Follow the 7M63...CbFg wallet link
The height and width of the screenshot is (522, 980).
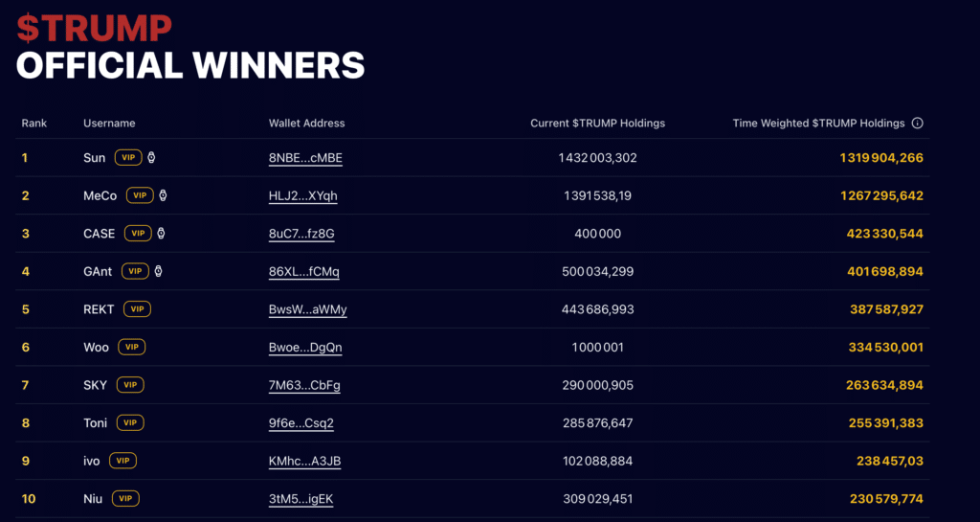click(x=304, y=385)
